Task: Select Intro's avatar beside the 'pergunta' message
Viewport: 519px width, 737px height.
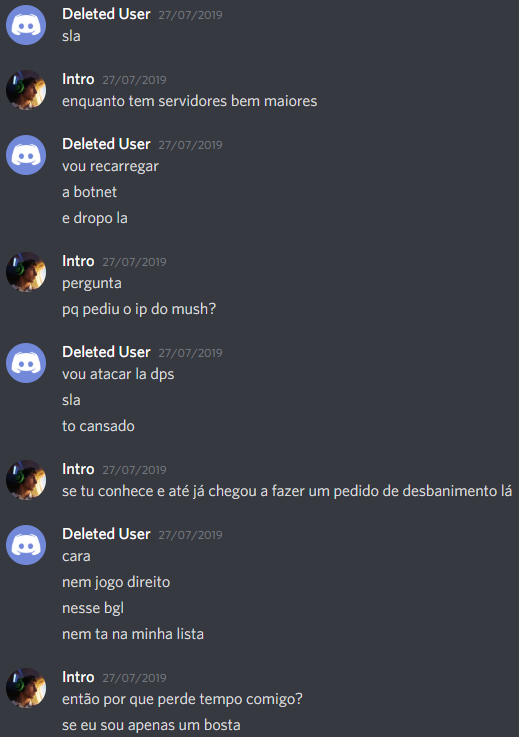Action: tap(26, 272)
